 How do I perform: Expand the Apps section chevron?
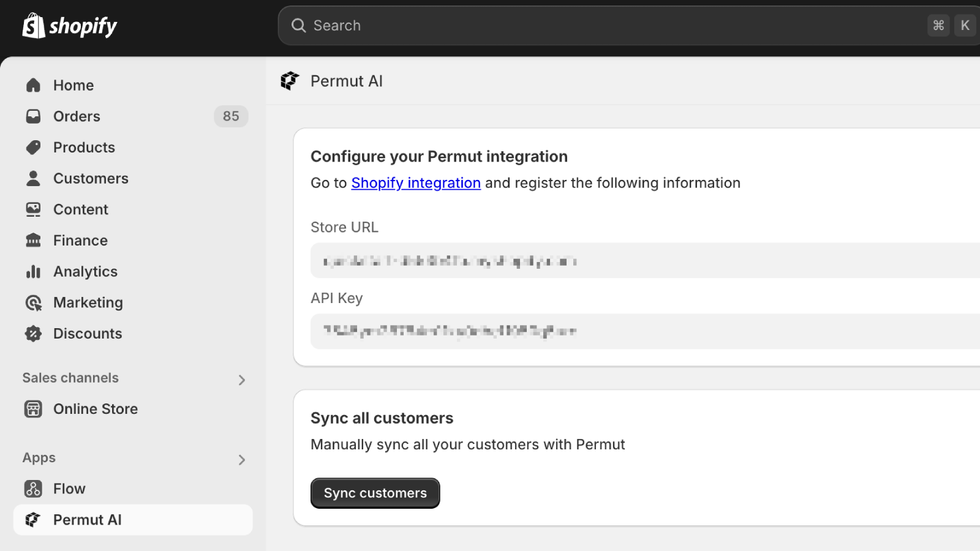click(x=242, y=460)
